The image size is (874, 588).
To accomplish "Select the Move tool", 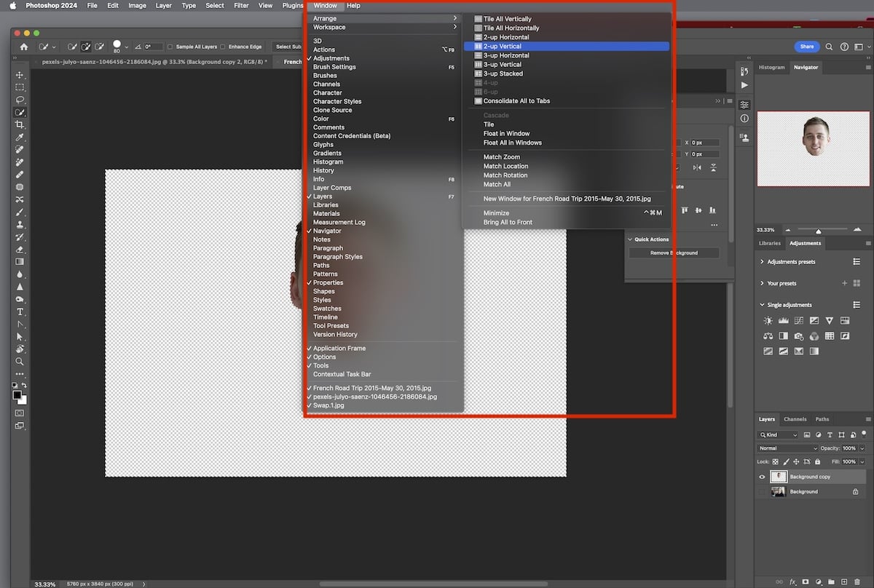I will [x=20, y=73].
